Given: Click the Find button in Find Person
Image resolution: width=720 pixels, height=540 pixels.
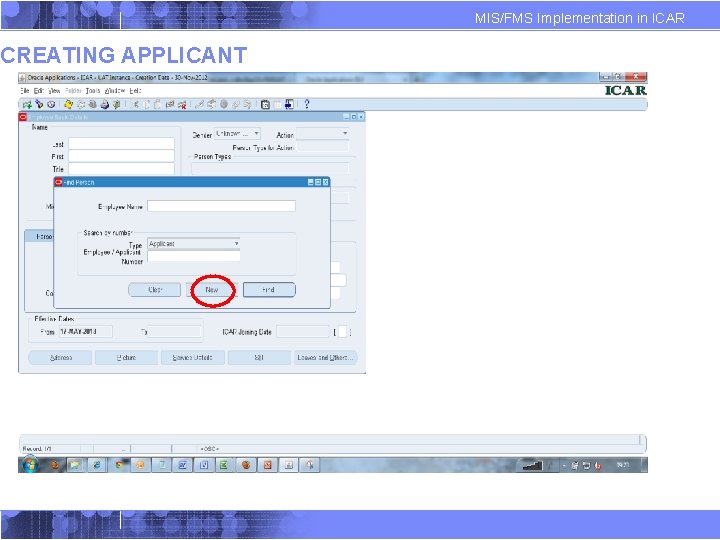Looking at the screenshot, I should (x=269, y=290).
